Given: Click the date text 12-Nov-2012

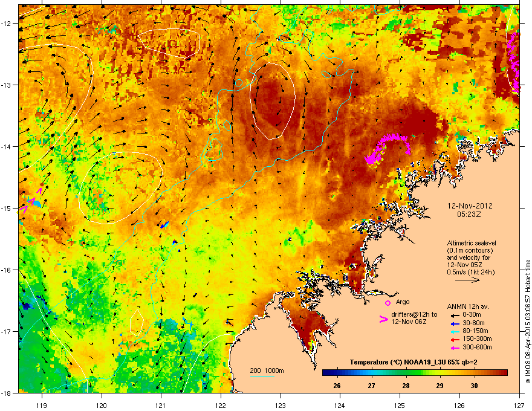Looking at the screenshot, I should coord(470,206).
